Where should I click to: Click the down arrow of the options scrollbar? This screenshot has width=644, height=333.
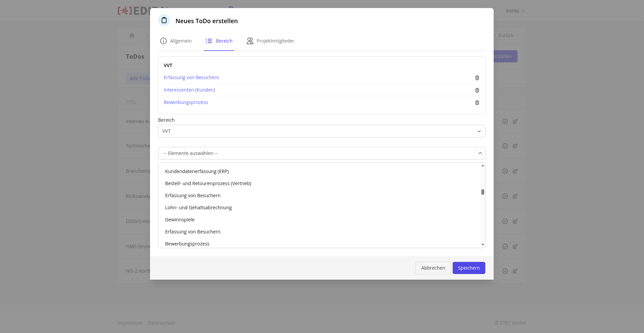coord(483,245)
